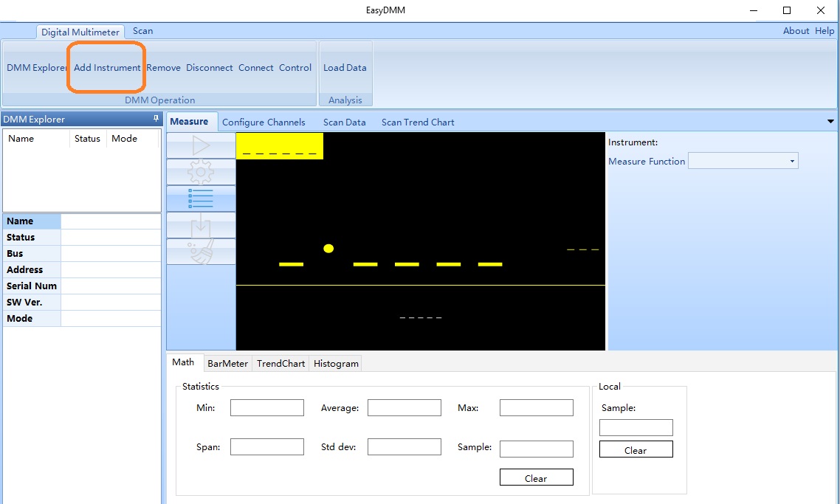The height and width of the screenshot is (504, 840).
Task: Click the save/download data icon
Action: pyautogui.click(x=201, y=226)
